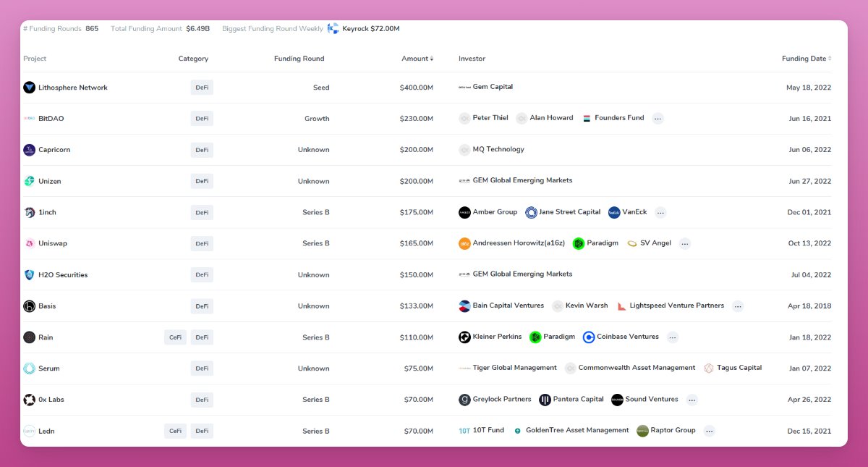Click the DeFi tag on Lithosphere Network row

202,88
